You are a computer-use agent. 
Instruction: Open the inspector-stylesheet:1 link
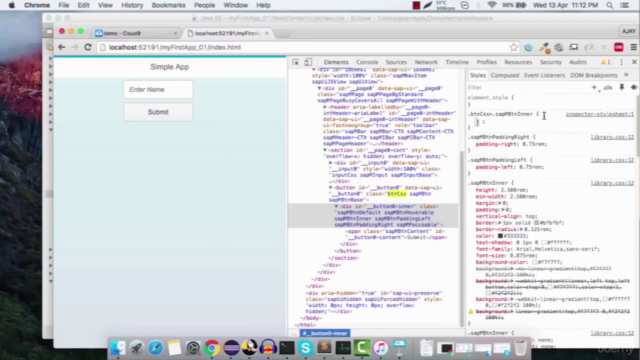pyautogui.click(x=600, y=114)
